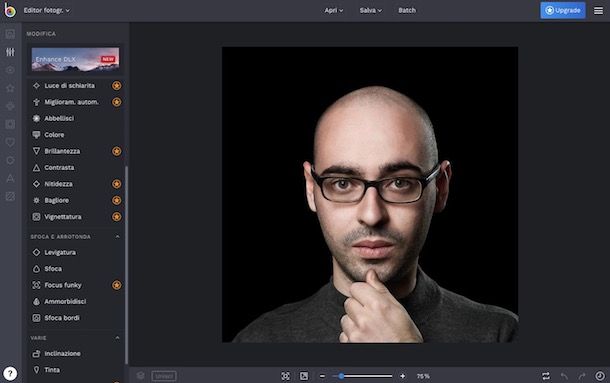Open the Levigatura tool
Viewport: 610px width, 383px height.
click(x=76, y=252)
